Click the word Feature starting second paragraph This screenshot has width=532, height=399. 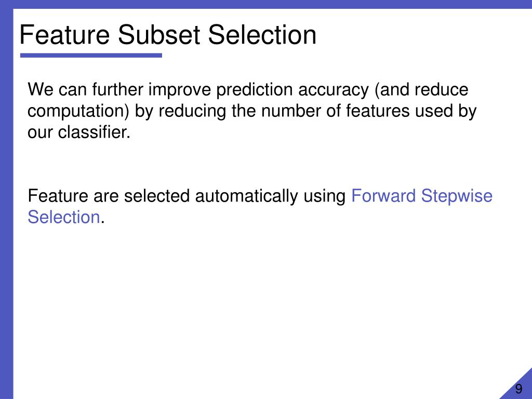(x=58, y=196)
